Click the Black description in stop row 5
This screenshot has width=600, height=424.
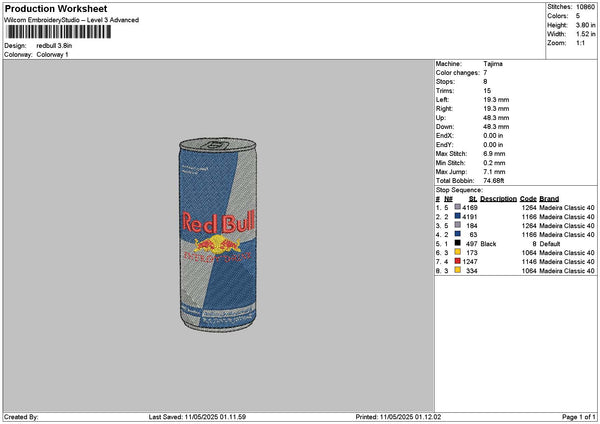488,244
